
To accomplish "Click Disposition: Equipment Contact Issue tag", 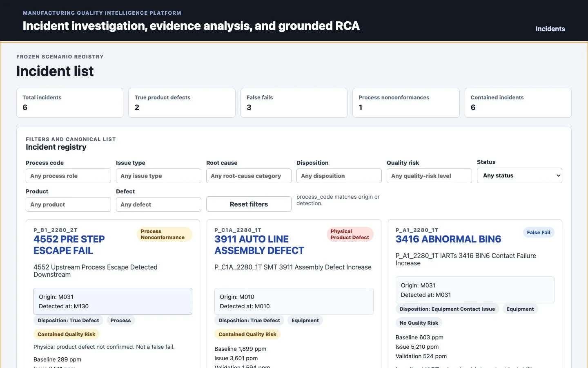I will (447, 309).
